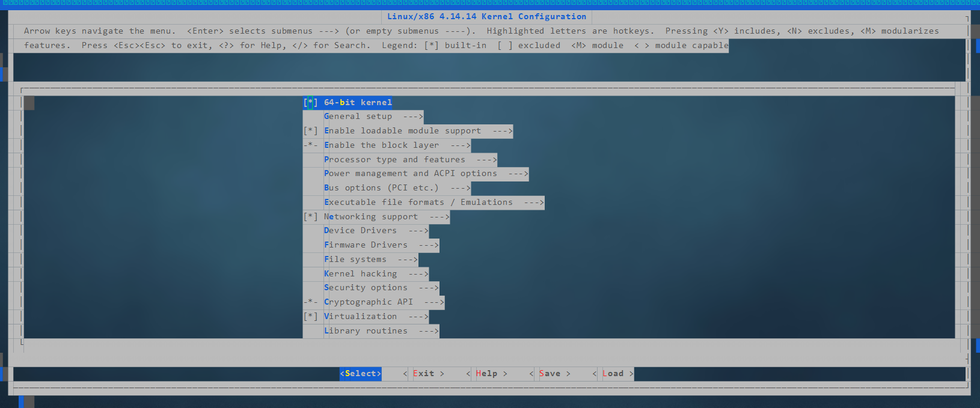Click the Select button
980x408 pixels.
361,374
